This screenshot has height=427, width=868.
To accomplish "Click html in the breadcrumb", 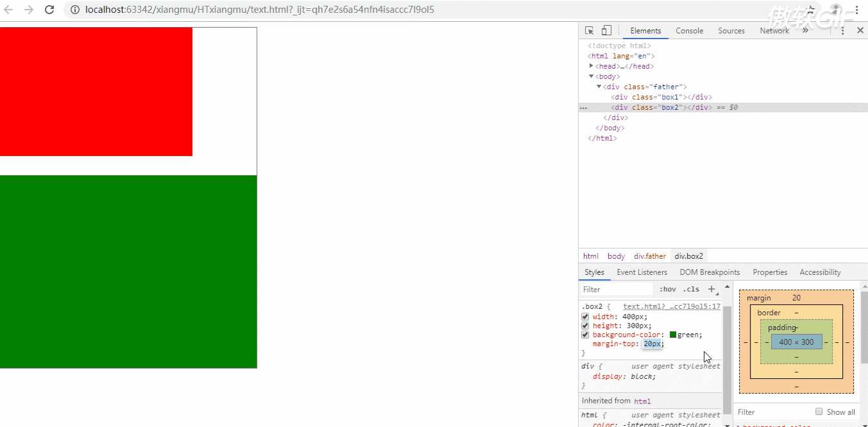I will pyautogui.click(x=591, y=256).
